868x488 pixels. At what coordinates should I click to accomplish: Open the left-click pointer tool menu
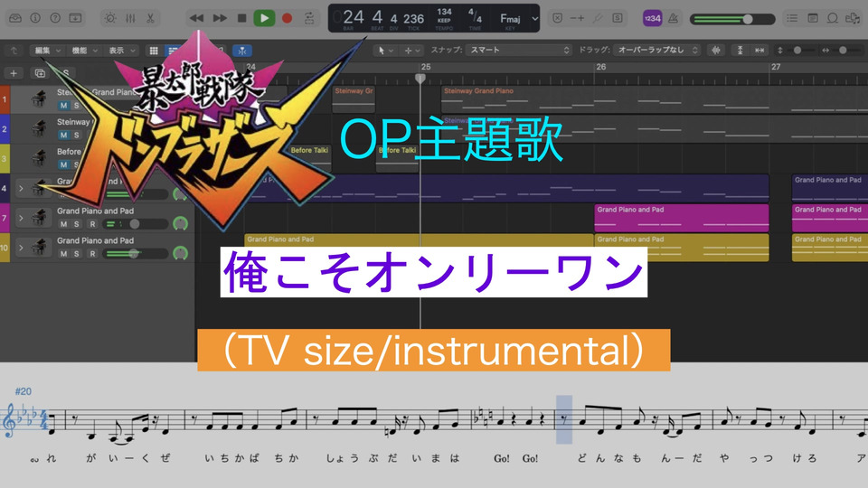coord(385,51)
